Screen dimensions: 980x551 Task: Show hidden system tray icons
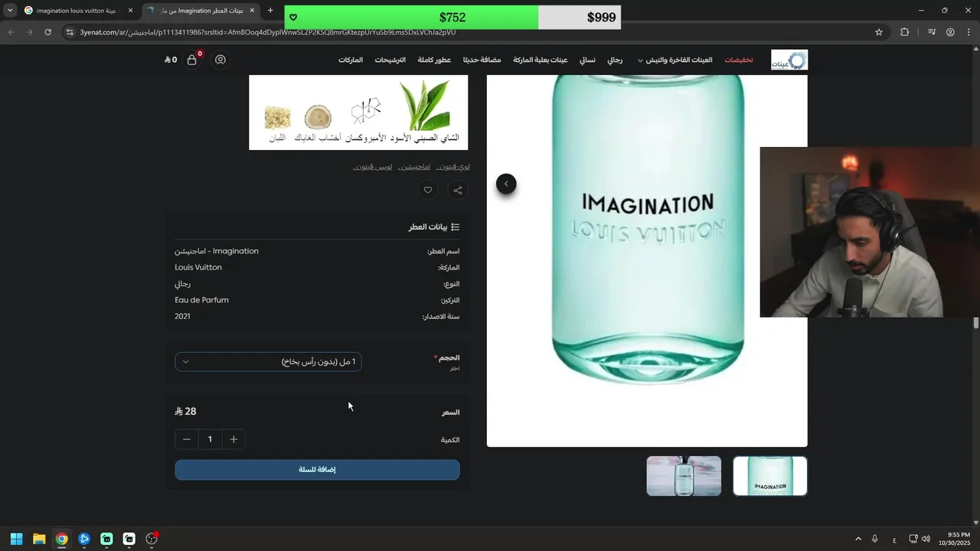click(858, 539)
